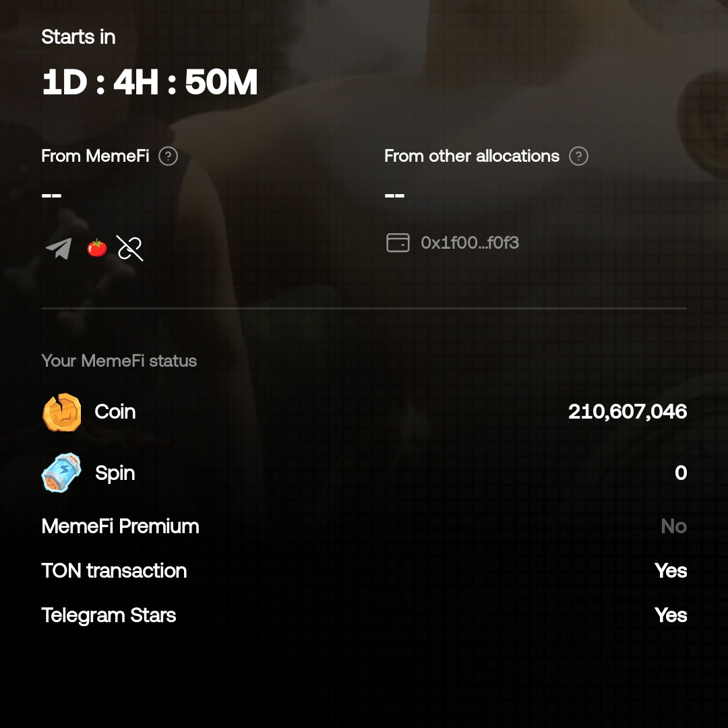Click the MemeFi Premium "No" status
The width and height of the screenshot is (728, 728).
[x=673, y=526]
